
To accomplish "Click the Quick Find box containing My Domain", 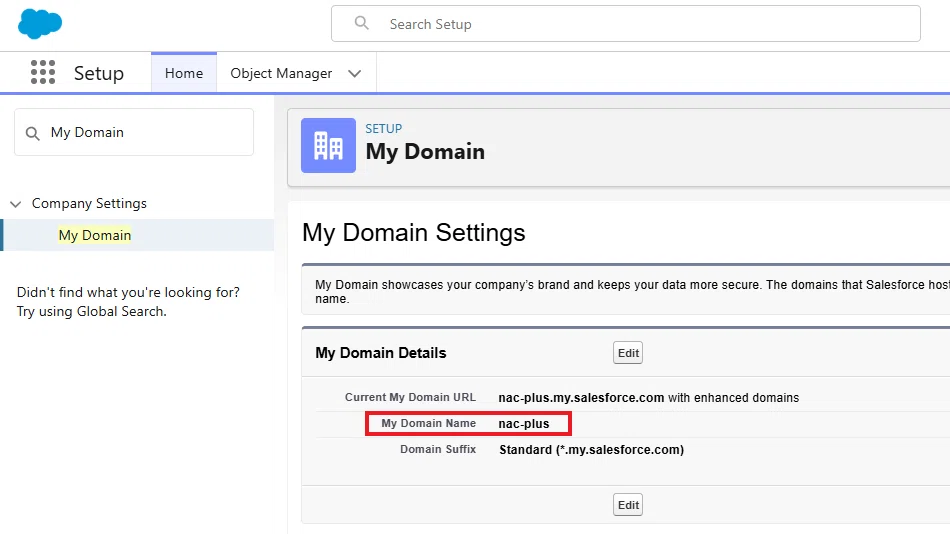I will tap(134, 132).
